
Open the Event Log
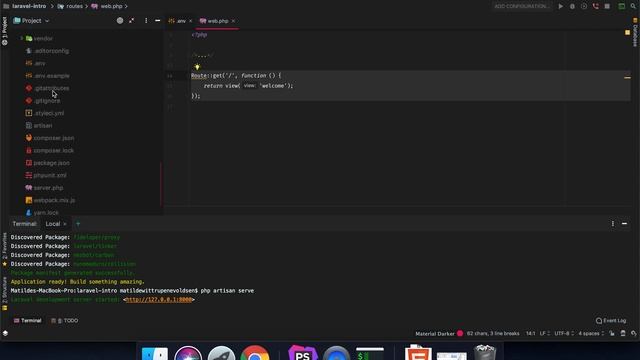pyautogui.click(x=611, y=320)
